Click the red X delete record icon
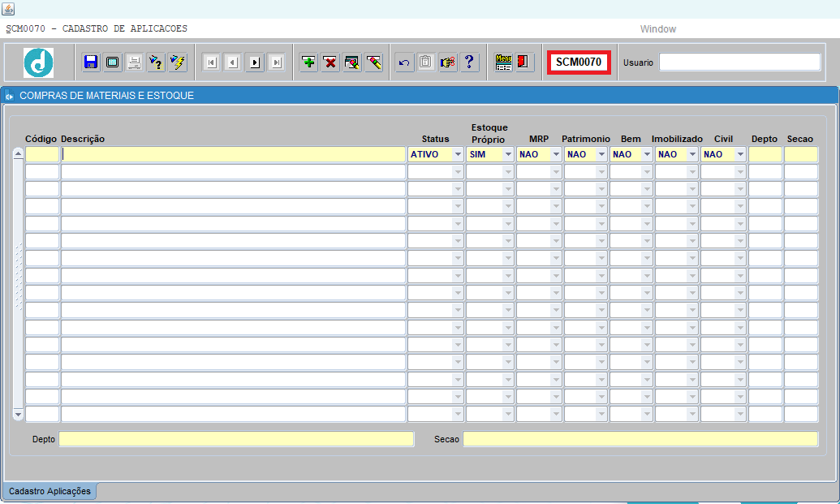840x504 pixels. [330, 62]
